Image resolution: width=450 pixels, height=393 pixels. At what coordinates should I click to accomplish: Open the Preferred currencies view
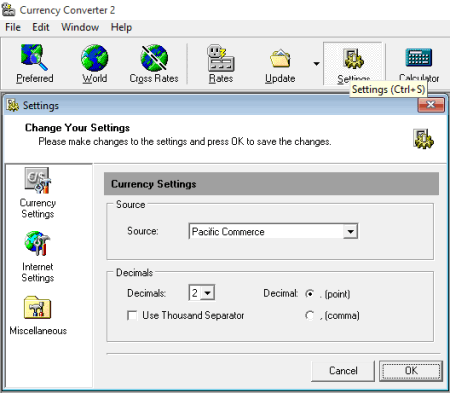pos(34,64)
